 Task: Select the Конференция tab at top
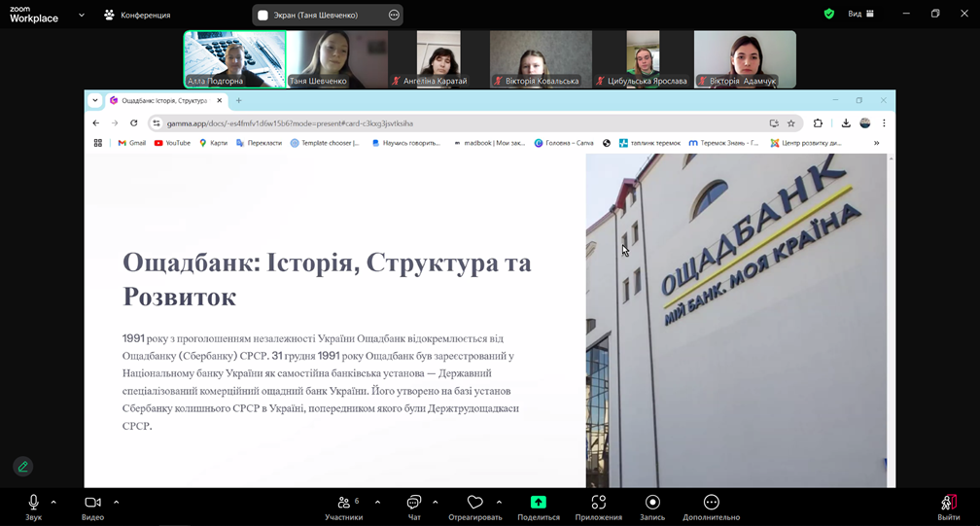137,15
